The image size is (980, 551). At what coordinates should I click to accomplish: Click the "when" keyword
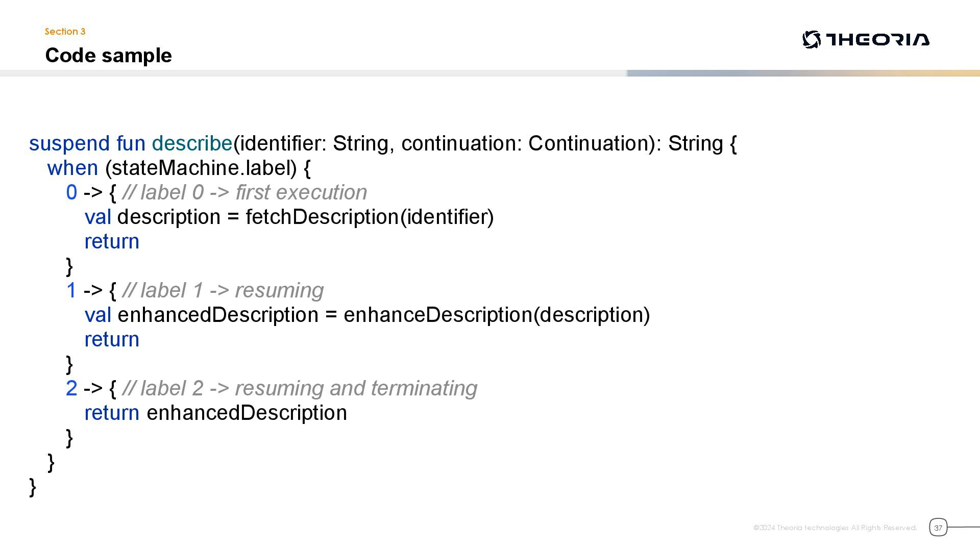coord(72,168)
